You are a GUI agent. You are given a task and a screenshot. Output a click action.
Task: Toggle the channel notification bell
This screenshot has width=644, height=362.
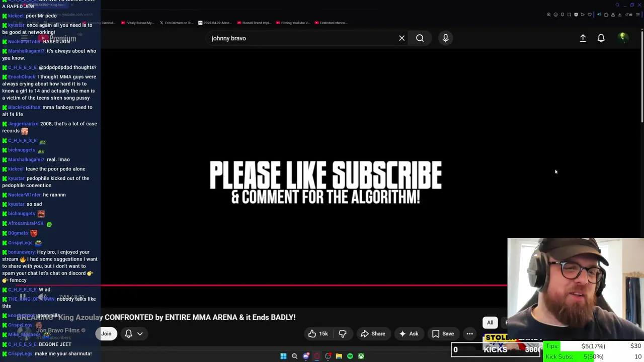point(129,334)
